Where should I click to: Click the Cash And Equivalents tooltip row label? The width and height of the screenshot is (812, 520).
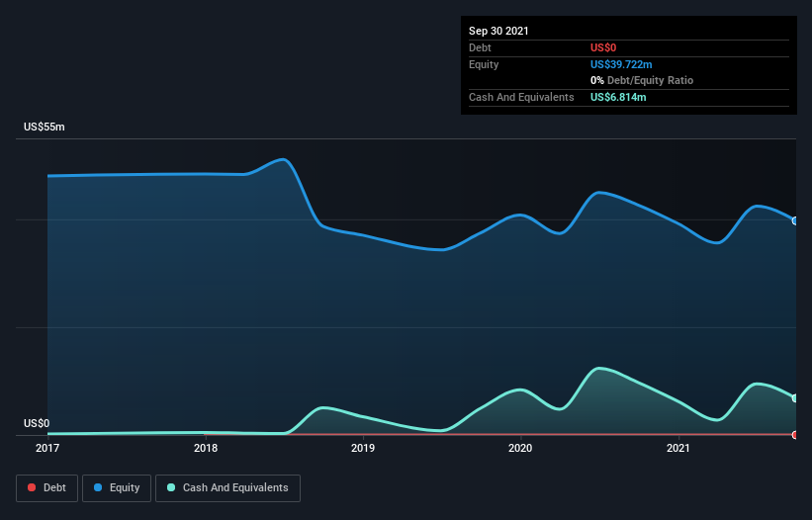tap(521, 97)
